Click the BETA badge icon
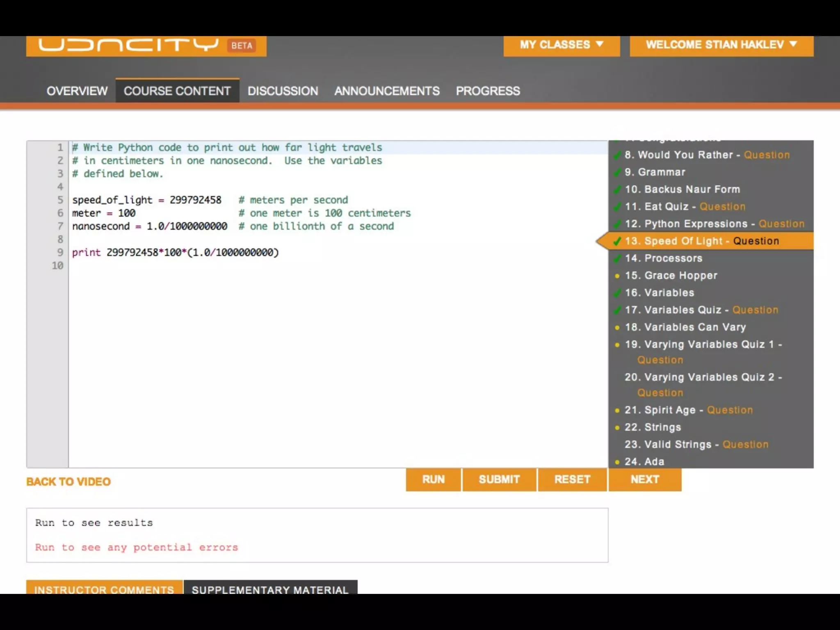This screenshot has height=630, width=840. [x=242, y=46]
